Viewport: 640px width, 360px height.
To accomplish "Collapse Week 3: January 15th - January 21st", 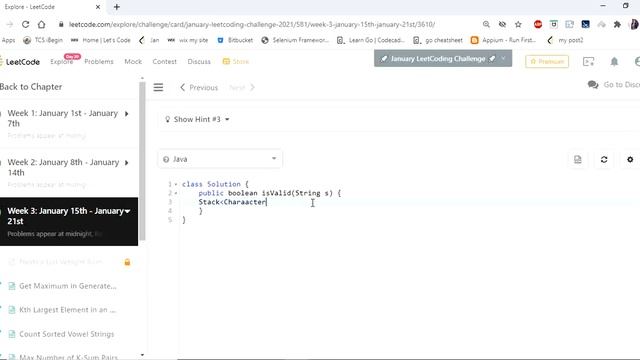I will point(69,221).
